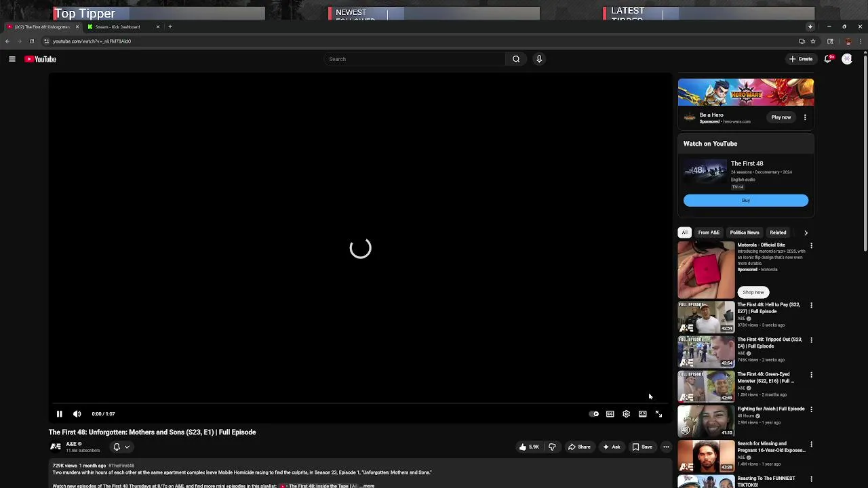Show more filter chips arrow
The width and height of the screenshot is (868, 488).
pyautogui.click(x=806, y=232)
